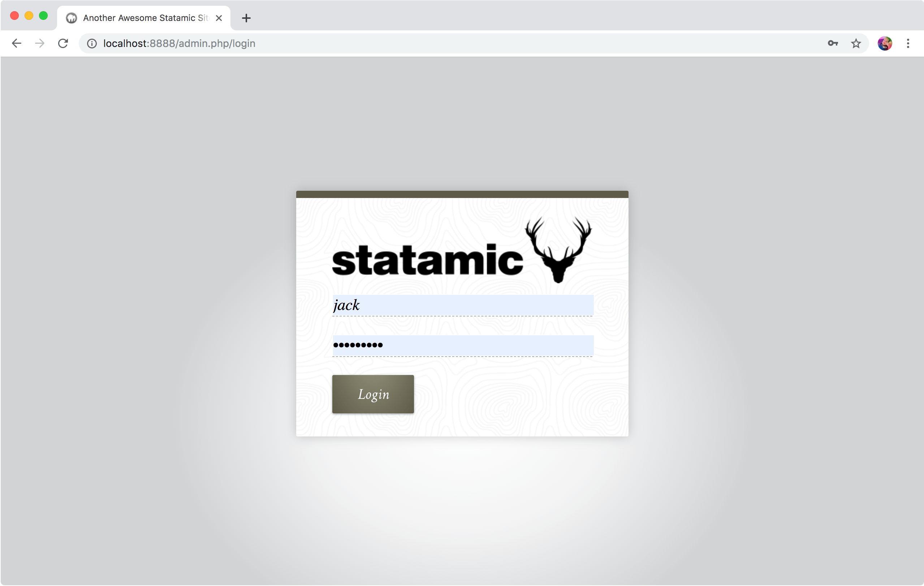View site information icon in address bar
924x586 pixels.
pyautogui.click(x=92, y=43)
